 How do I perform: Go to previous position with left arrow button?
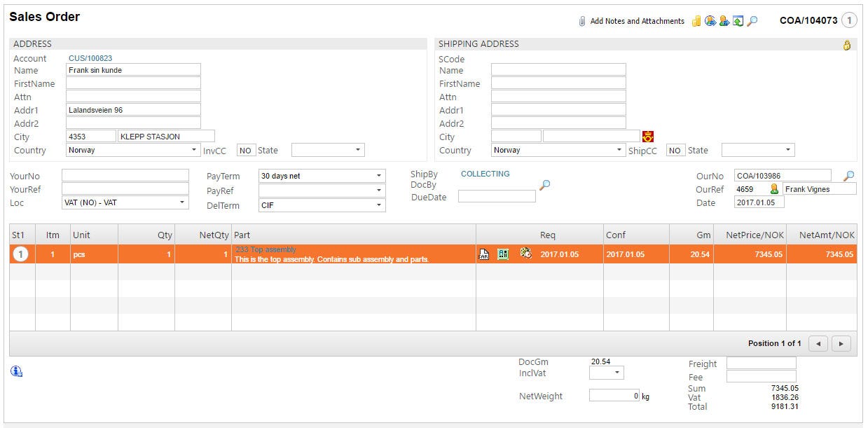click(x=818, y=343)
